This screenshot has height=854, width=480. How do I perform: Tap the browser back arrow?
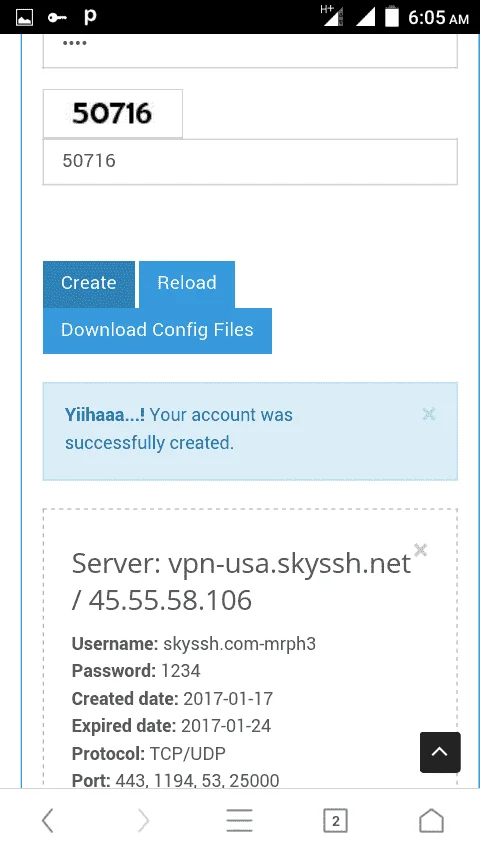click(48, 820)
